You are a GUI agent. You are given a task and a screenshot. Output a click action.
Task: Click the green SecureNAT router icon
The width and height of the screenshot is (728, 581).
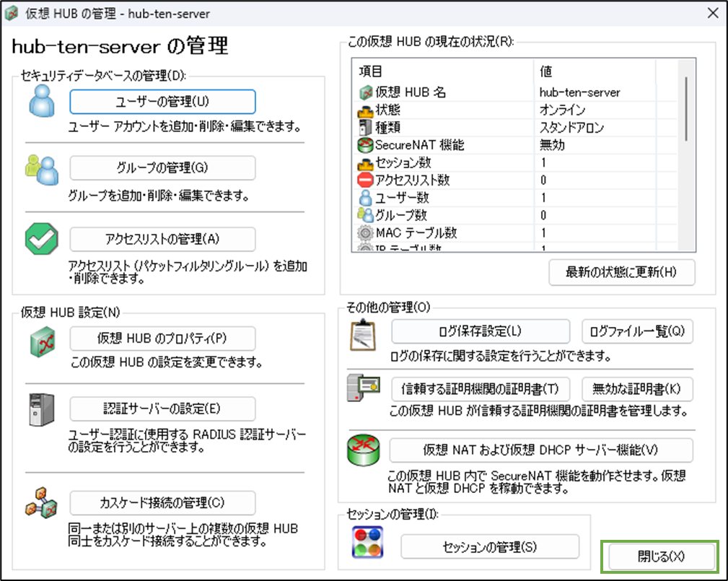(364, 450)
